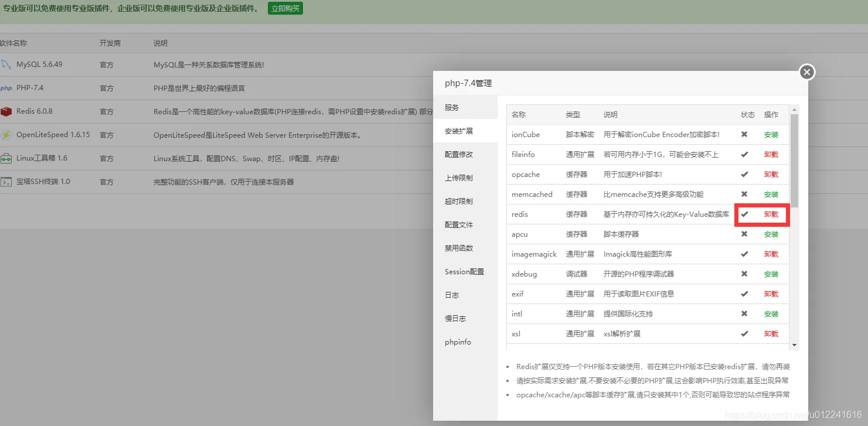The height and width of the screenshot is (426, 868).
Task: Select the PHP-7.4 icon
Action: [6, 88]
